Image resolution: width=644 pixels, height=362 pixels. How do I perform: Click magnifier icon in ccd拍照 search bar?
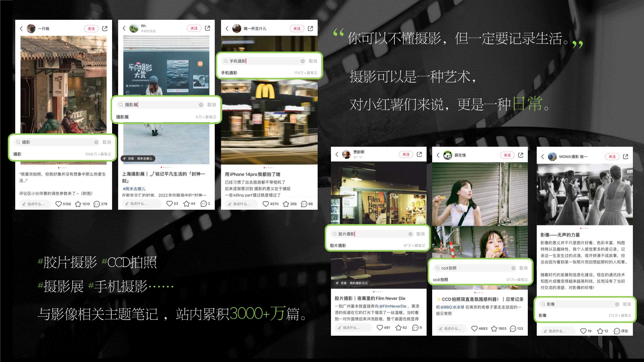click(437, 268)
